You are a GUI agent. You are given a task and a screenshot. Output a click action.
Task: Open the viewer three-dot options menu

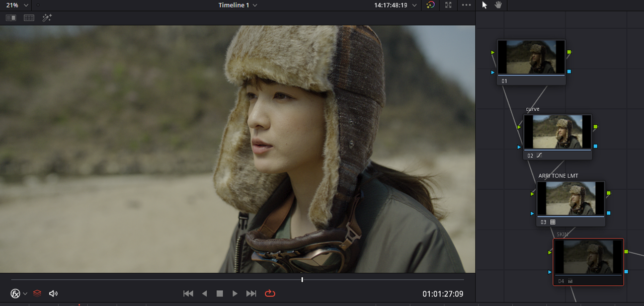coord(466,5)
